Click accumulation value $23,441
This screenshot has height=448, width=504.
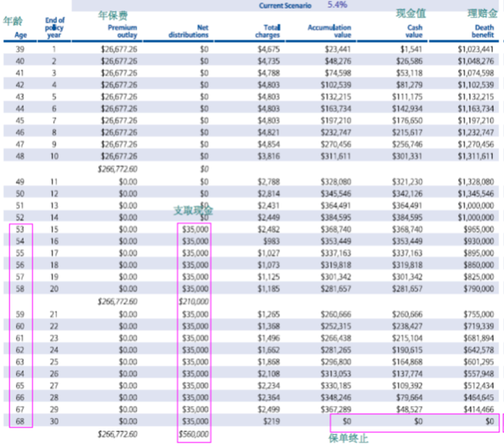click(337, 49)
